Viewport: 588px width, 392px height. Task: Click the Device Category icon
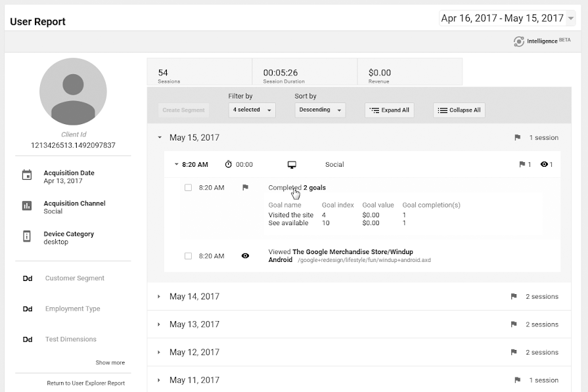pyautogui.click(x=27, y=236)
